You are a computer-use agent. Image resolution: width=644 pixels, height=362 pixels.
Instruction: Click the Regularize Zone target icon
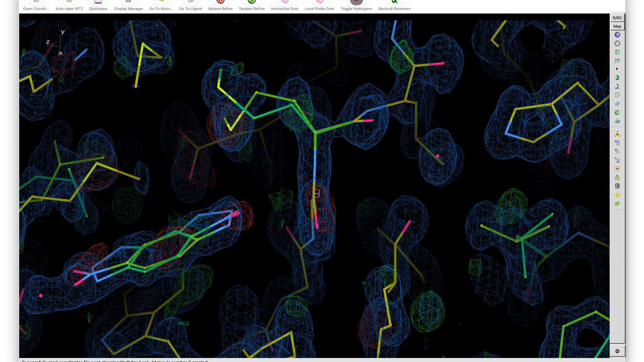pyautogui.click(x=617, y=43)
